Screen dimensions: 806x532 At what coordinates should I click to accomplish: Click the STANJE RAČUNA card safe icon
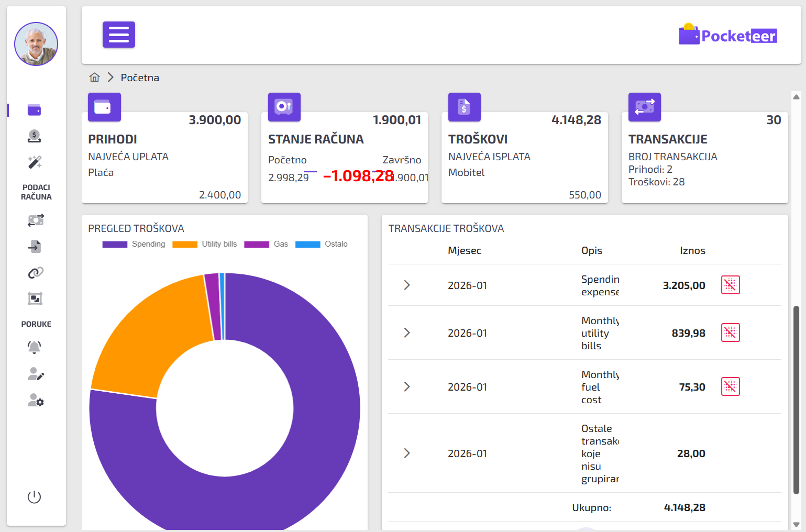click(284, 107)
